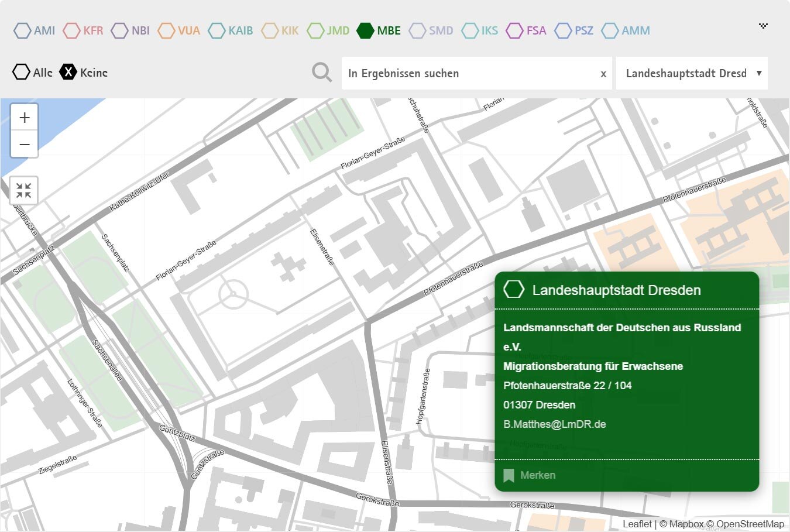Click '01307 Dresden' postal line

pyautogui.click(x=539, y=405)
